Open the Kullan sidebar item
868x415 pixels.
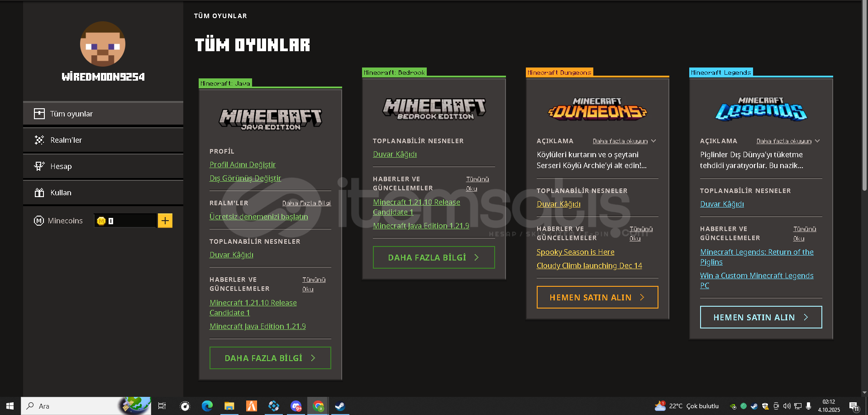(103, 193)
